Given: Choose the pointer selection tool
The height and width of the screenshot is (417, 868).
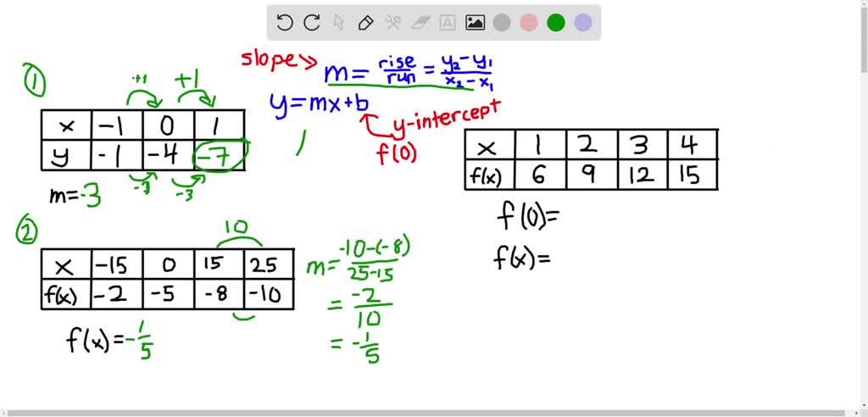Looking at the screenshot, I should tap(339, 23).
